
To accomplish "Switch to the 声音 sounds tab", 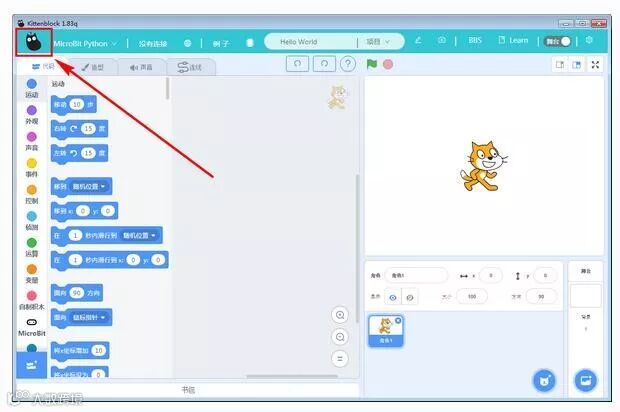I will 141,67.
